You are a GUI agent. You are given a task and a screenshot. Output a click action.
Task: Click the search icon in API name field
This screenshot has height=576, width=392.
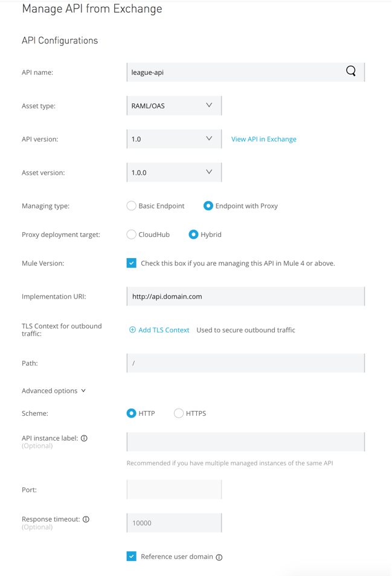click(350, 71)
